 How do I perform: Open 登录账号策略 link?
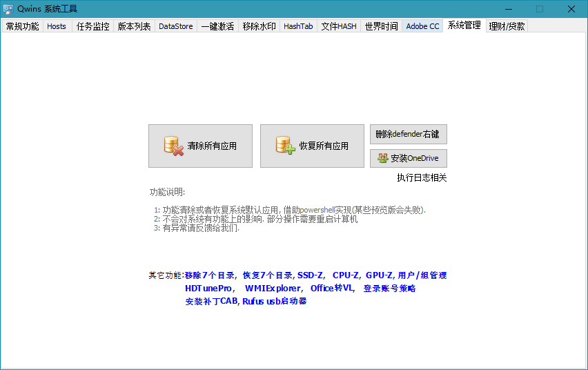389,288
